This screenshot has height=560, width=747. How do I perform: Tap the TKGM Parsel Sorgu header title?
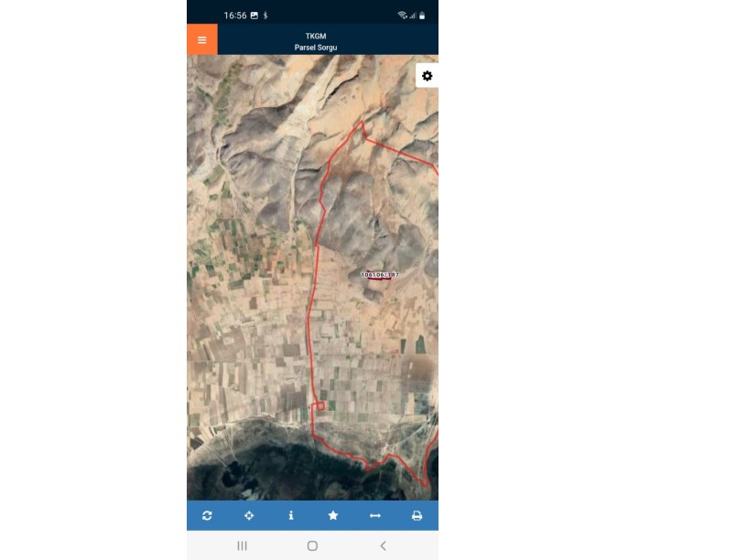click(316, 41)
